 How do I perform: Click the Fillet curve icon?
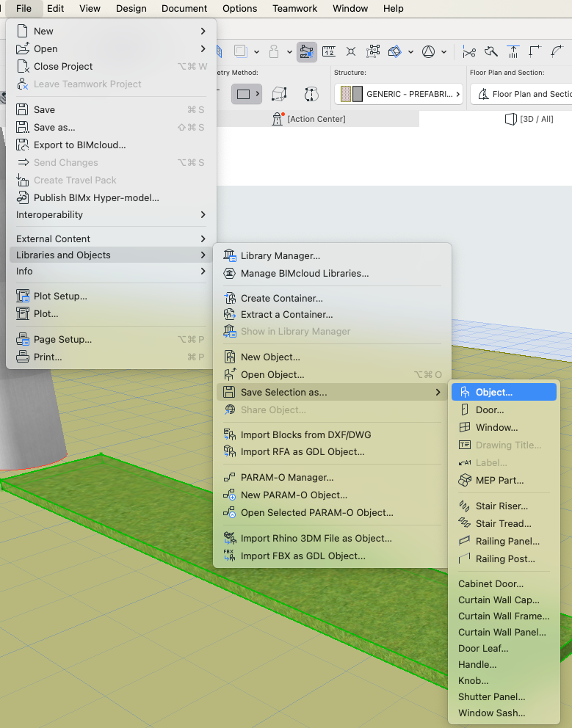[x=557, y=51]
